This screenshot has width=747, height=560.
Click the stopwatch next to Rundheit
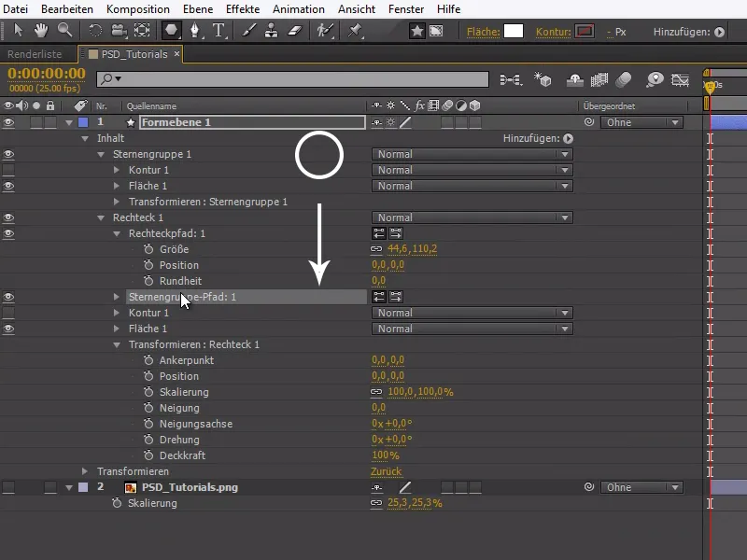(148, 281)
